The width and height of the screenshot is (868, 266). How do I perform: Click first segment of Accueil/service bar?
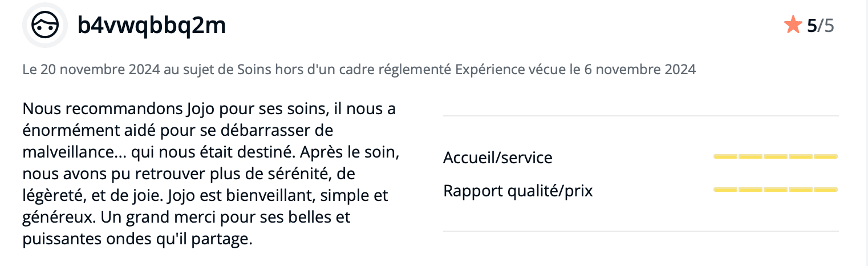[x=725, y=156]
